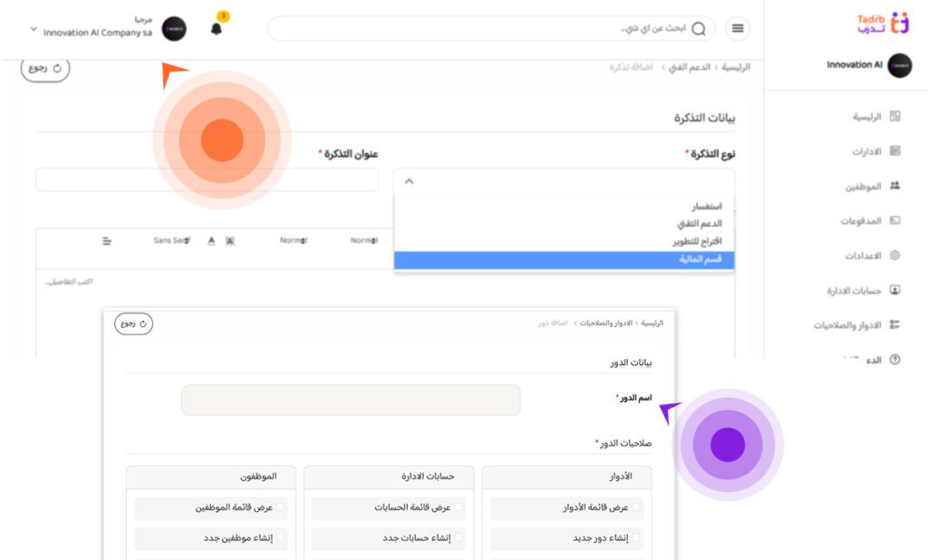The width and height of the screenshot is (928, 560).
Task: Open the notifications bell icon
Action: tap(217, 29)
